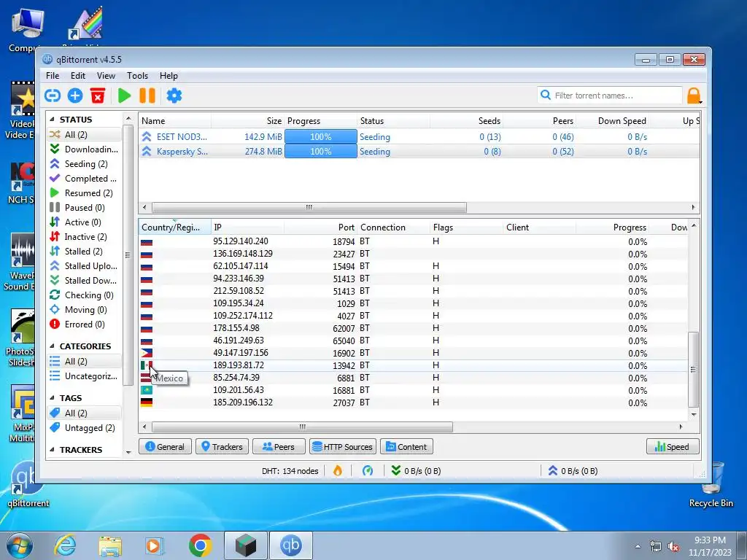747x560 pixels.
Task: Click the green Resume play icon
Action: [124, 96]
